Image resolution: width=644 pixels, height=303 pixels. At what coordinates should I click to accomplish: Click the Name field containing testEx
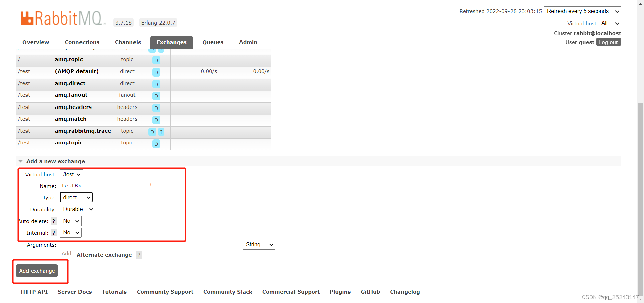pos(103,186)
